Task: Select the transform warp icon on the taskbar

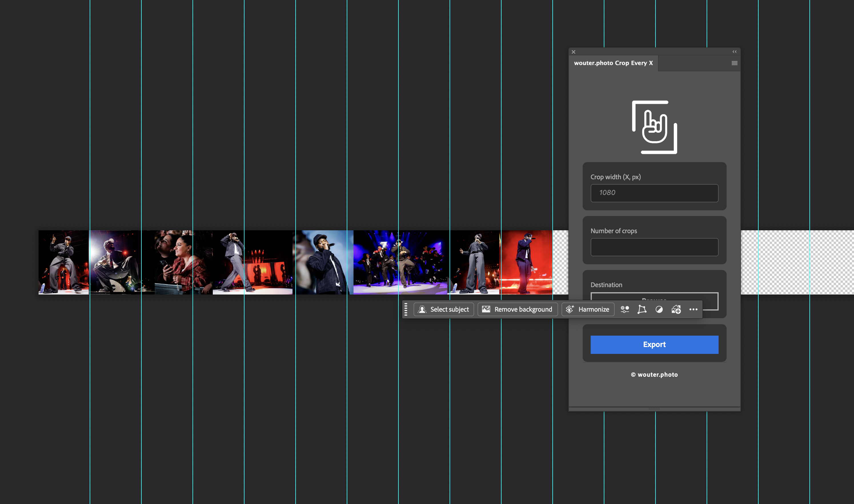Action: [642, 309]
